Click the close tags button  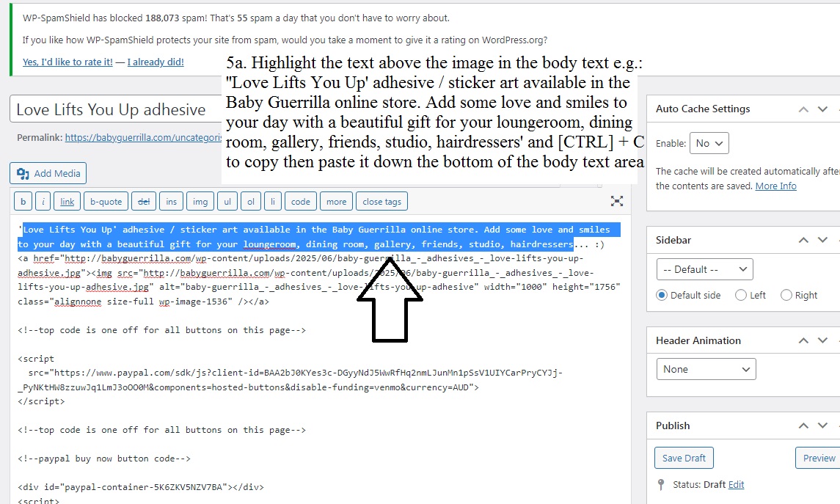[382, 202]
